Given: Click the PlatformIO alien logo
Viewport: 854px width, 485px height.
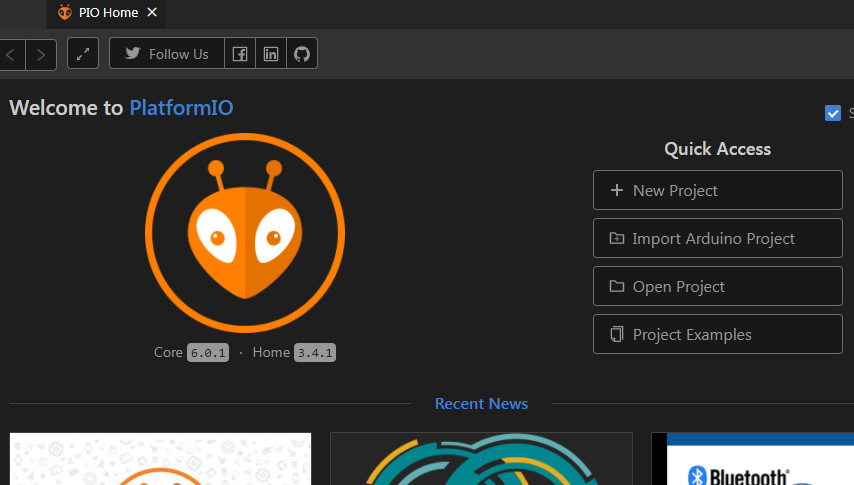Looking at the screenshot, I should pos(245,233).
